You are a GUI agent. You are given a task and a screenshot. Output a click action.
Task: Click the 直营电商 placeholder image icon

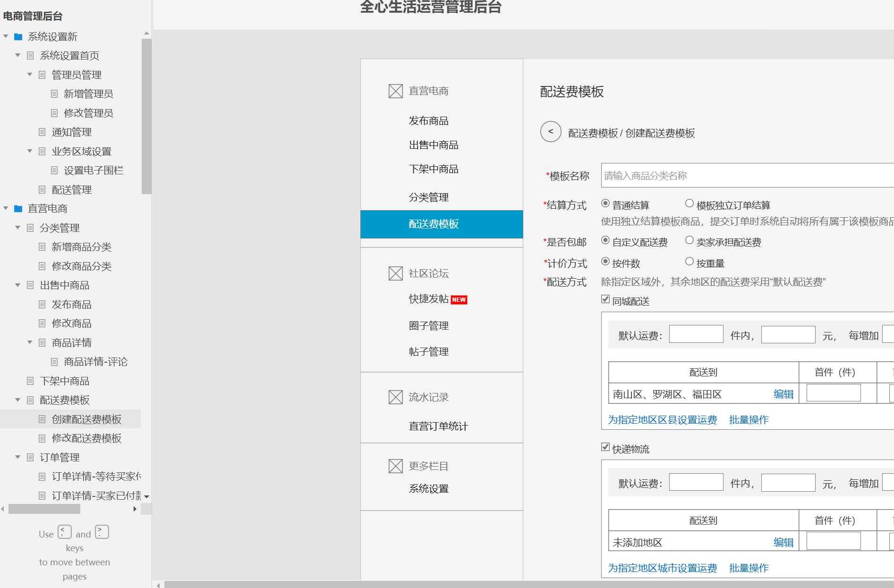pos(395,92)
